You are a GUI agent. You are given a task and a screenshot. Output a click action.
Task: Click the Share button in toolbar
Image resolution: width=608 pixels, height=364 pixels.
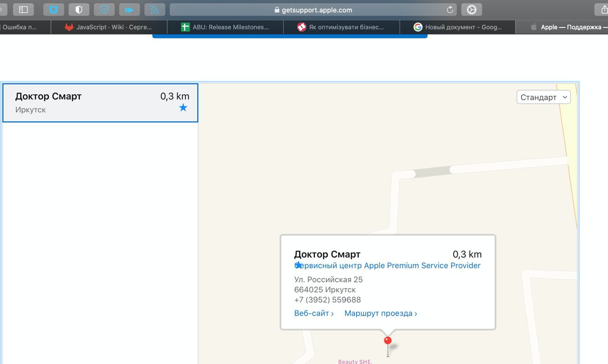click(601, 9)
